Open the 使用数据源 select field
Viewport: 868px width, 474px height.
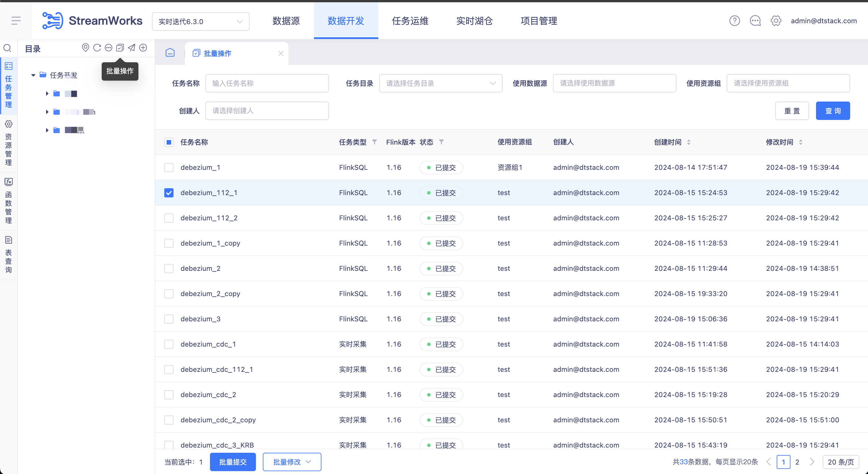(614, 83)
